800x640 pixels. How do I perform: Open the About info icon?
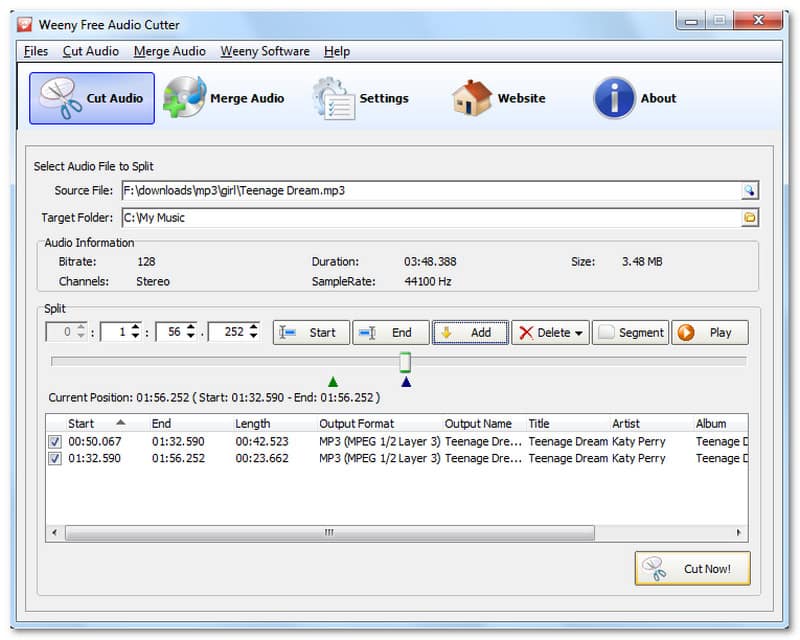(x=614, y=98)
